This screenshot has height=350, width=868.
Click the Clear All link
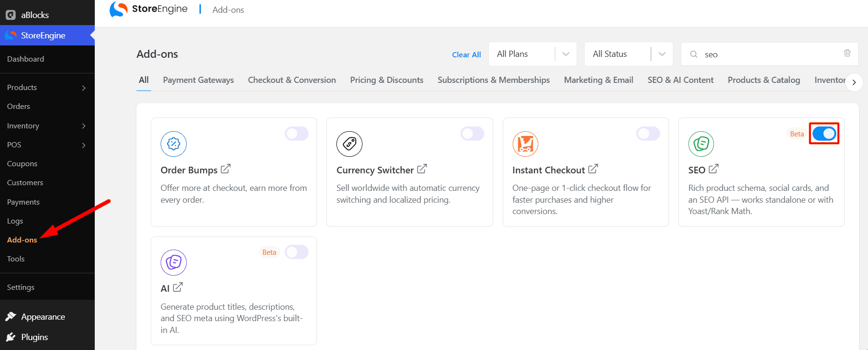tap(466, 54)
